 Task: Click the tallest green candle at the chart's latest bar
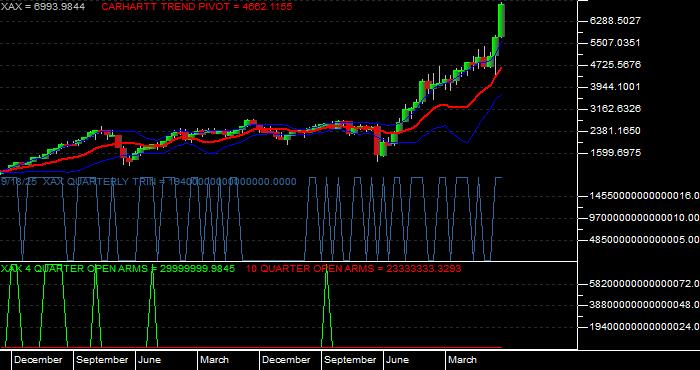click(x=502, y=21)
